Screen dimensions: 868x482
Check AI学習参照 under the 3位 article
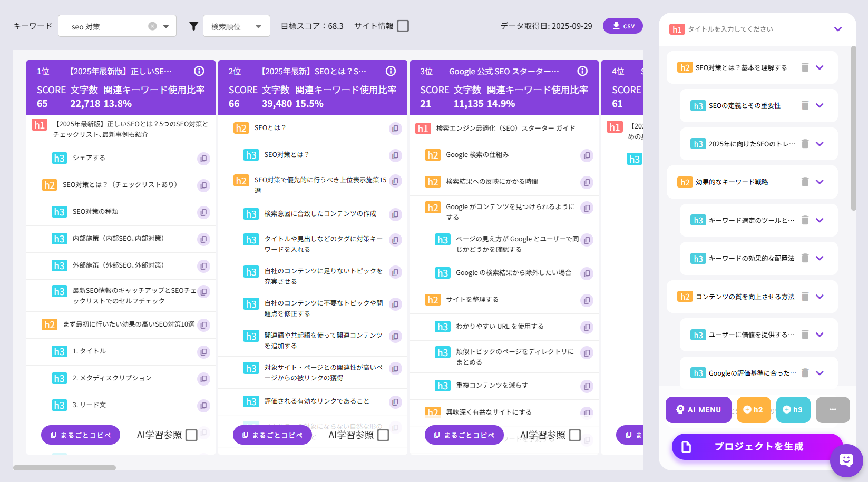576,435
